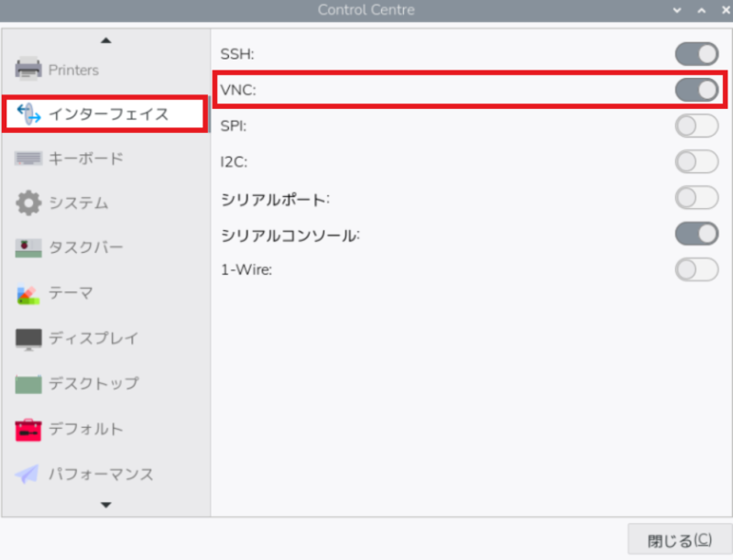Enable the 1-Wire switch
Image resolution: width=733 pixels, height=560 pixels.
(x=696, y=269)
